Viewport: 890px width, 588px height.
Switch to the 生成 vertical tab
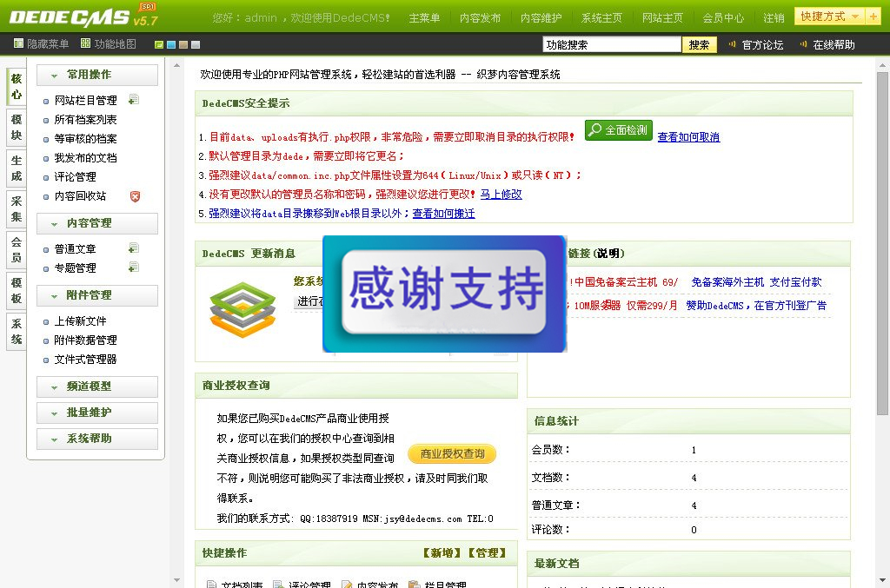pos(17,168)
